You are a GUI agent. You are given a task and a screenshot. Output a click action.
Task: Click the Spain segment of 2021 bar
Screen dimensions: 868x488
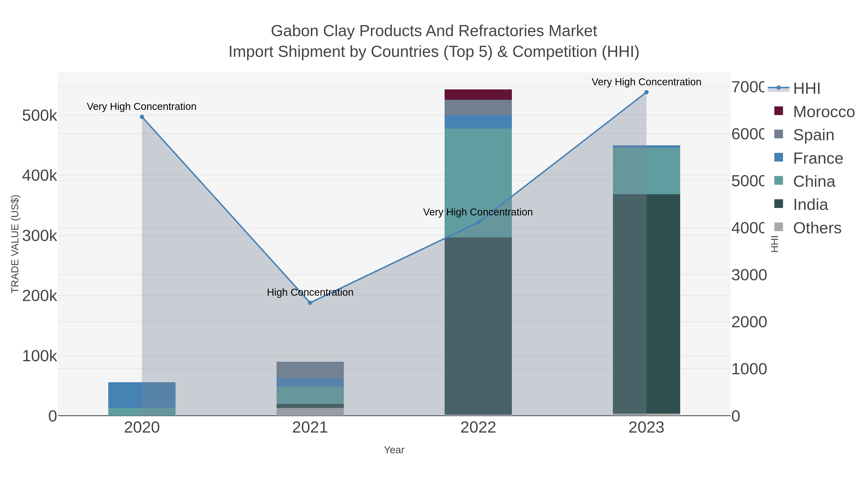(x=310, y=370)
